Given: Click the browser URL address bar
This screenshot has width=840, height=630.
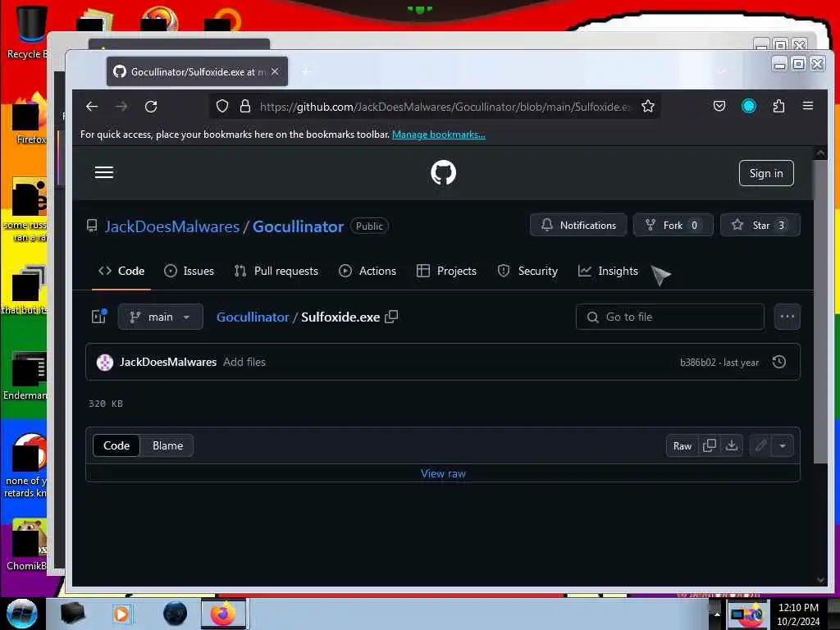Looking at the screenshot, I should click(x=444, y=107).
